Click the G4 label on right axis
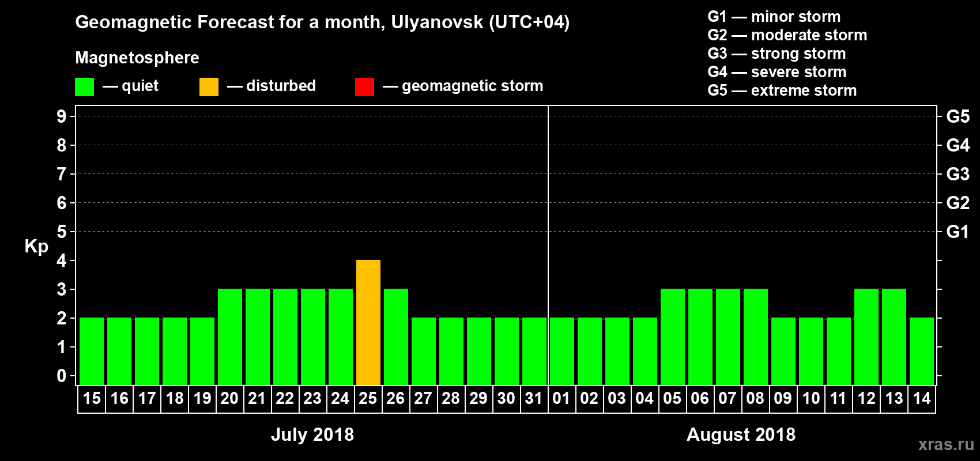This screenshot has width=980, height=461. [958, 145]
